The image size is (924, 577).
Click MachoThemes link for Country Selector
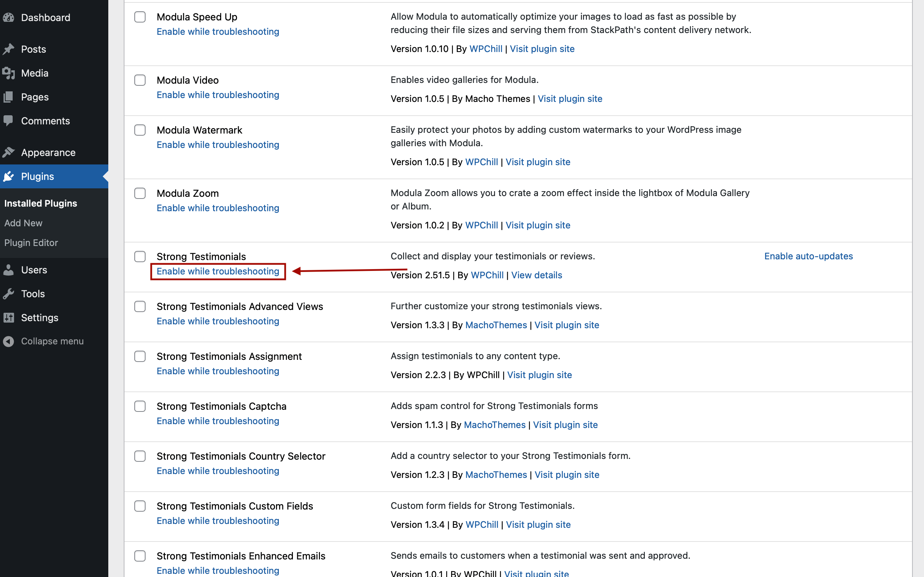point(496,475)
